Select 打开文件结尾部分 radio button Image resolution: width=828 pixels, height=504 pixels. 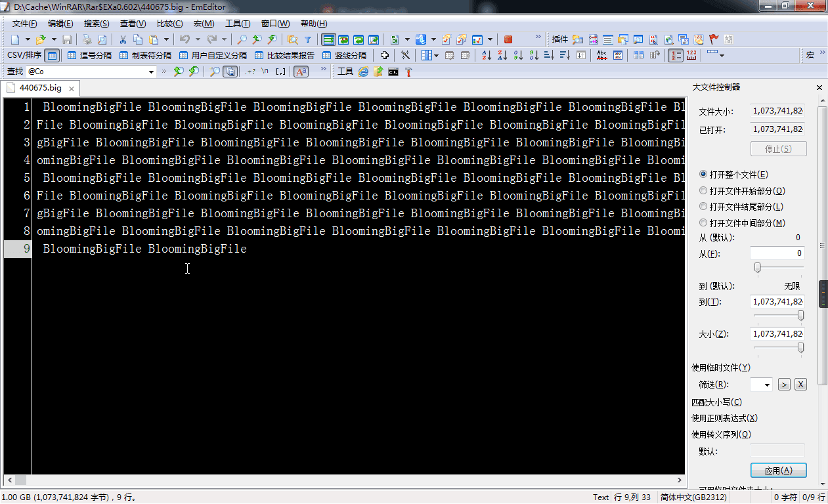tap(703, 207)
